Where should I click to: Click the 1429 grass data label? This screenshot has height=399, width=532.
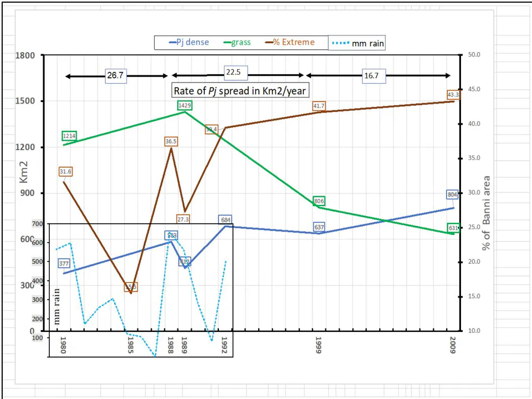click(185, 105)
